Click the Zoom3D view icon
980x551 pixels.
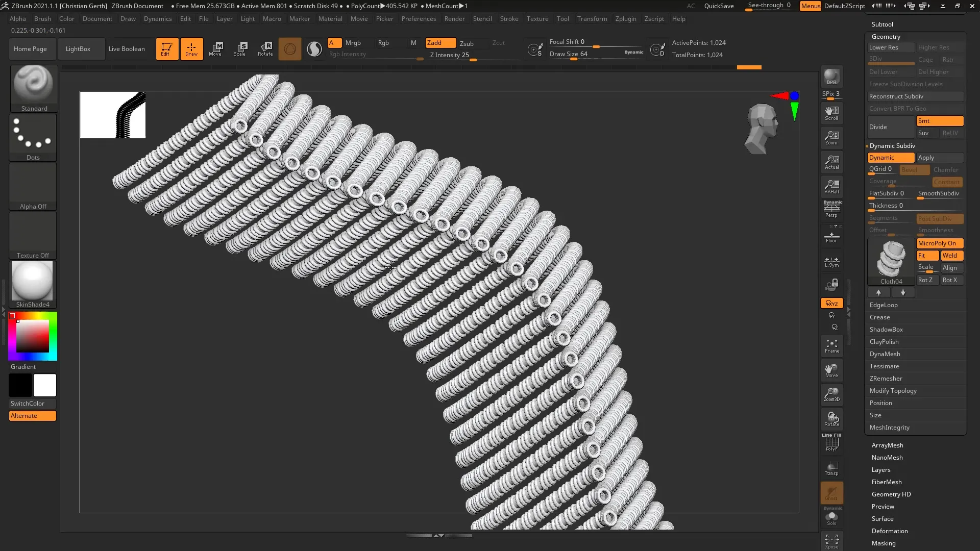coord(831,395)
